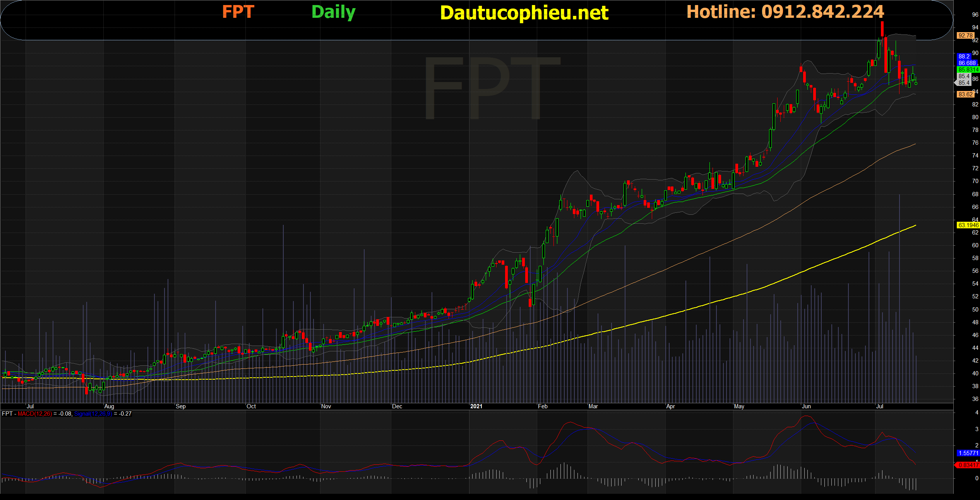
Task: Click the Mar month label on time axis
Action: (x=593, y=406)
